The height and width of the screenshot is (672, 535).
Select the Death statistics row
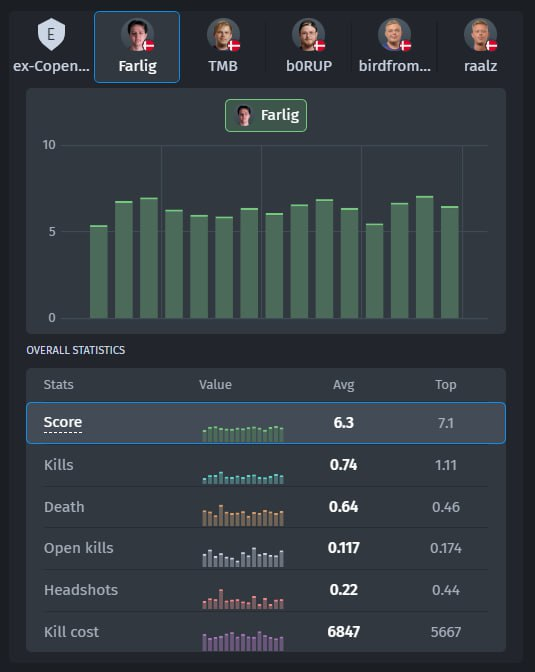coord(266,507)
